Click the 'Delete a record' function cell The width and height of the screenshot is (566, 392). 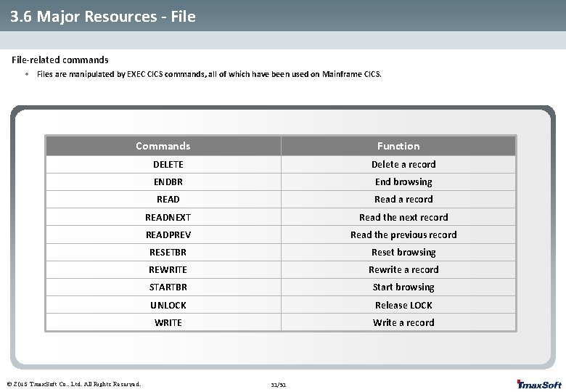[x=398, y=165]
